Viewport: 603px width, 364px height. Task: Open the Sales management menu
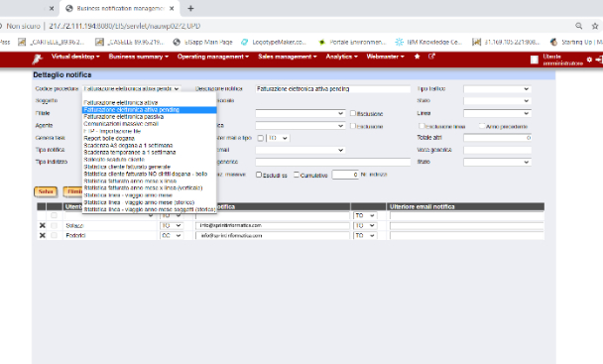click(x=288, y=57)
